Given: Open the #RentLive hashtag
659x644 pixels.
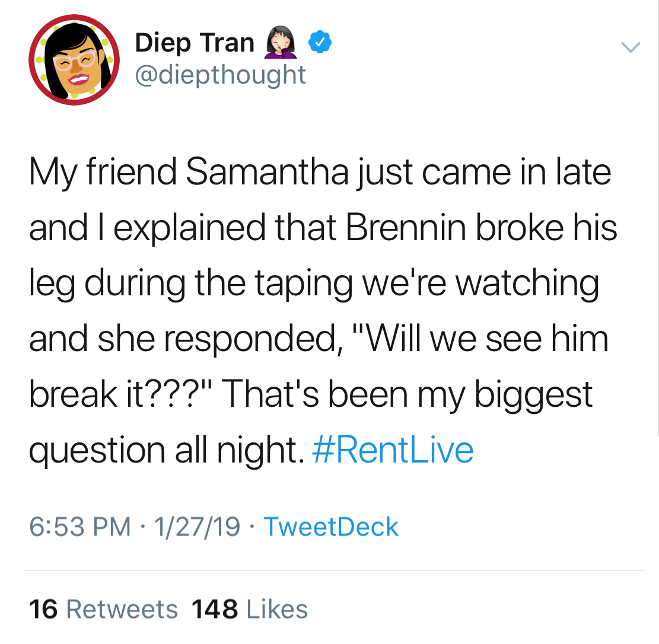Looking at the screenshot, I should (391, 450).
